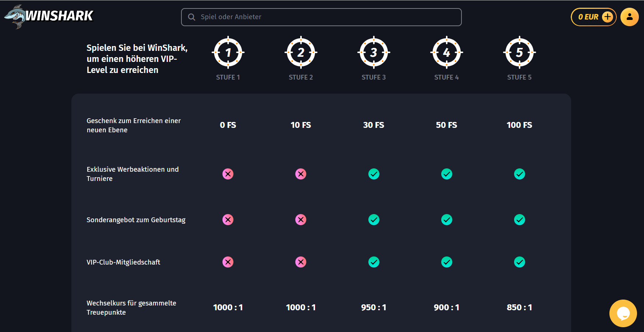The width and height of the screenshot is (644, 332).
Task: Click Stufe 5 checkmark for Exklusive Werbeaktionen
Action: (x=520, y=174)
